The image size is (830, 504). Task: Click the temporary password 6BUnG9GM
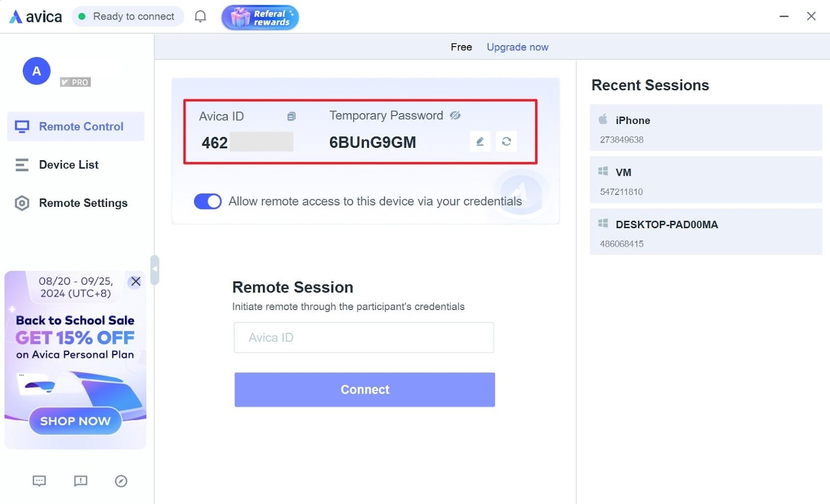[x=372, y=142]
